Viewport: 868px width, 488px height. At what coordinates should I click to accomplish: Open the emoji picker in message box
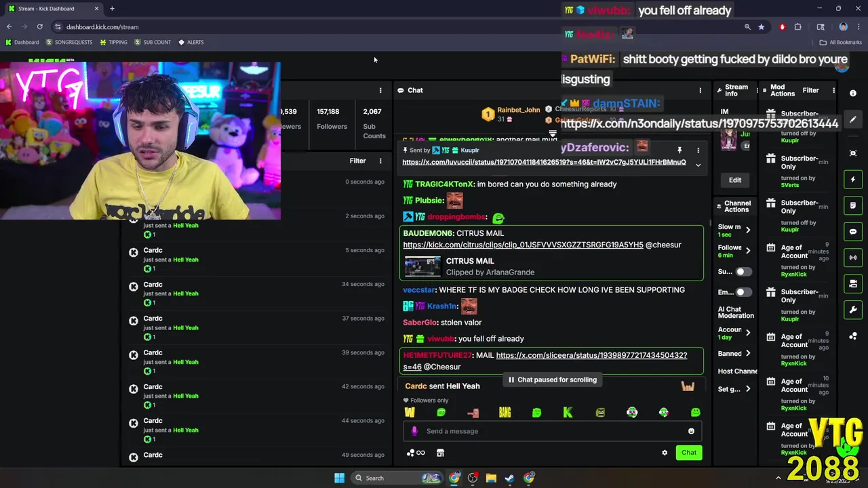(691, 431)
